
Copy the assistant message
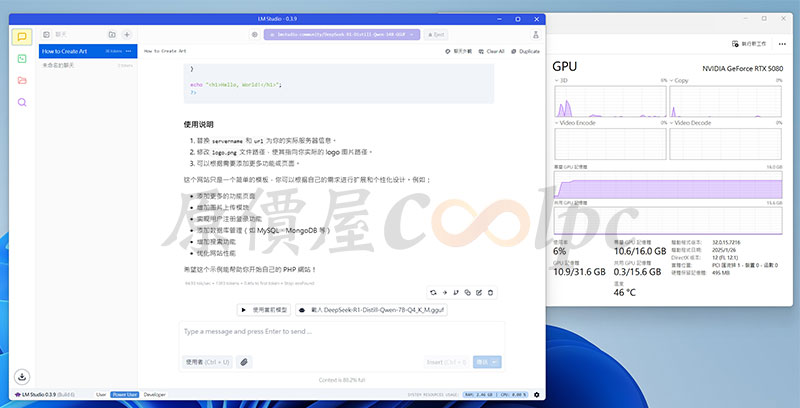[x=467, y=292]
